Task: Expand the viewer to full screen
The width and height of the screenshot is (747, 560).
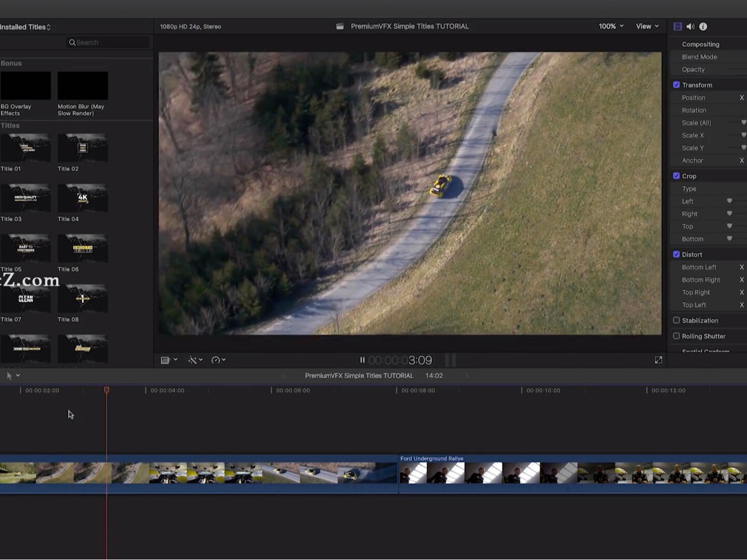Action: pos(658,359)
